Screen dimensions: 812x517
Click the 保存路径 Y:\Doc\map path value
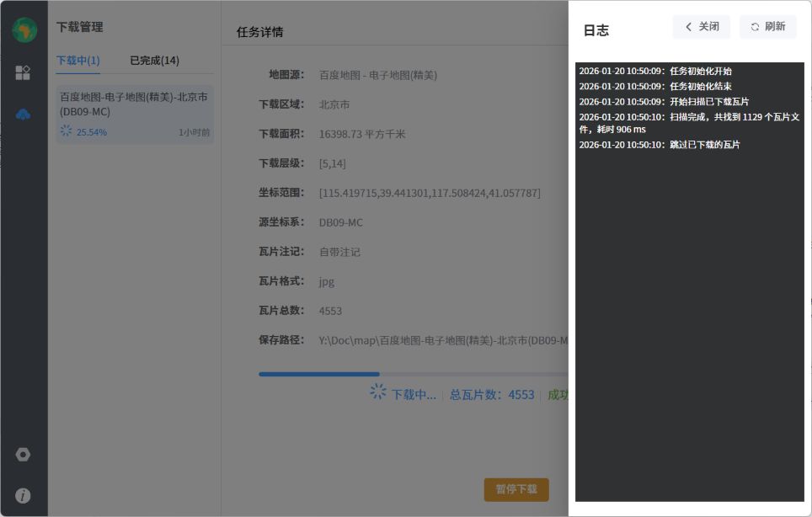(x=443, y=340)
